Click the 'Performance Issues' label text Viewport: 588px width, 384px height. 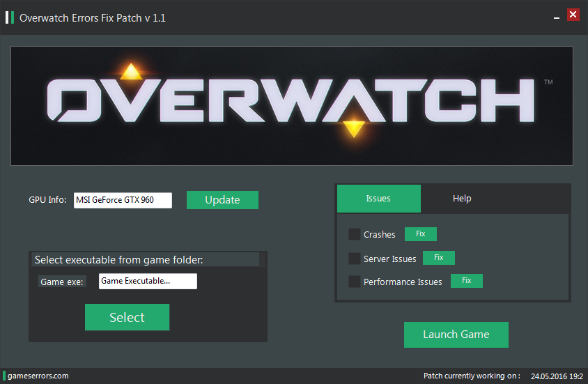tap(403, 282)
